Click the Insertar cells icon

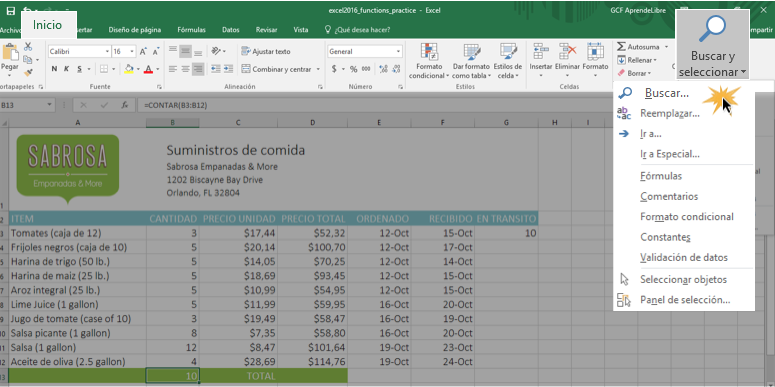click(x=541, y=52)
